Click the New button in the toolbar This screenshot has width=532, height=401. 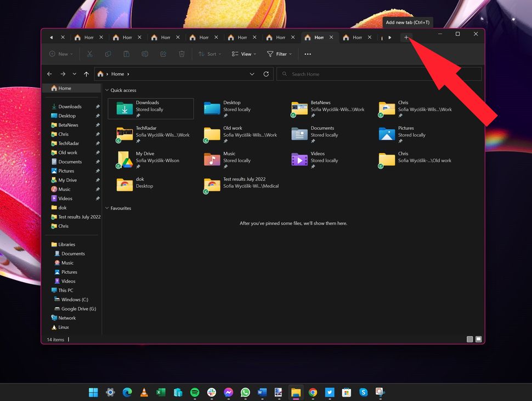60,54
